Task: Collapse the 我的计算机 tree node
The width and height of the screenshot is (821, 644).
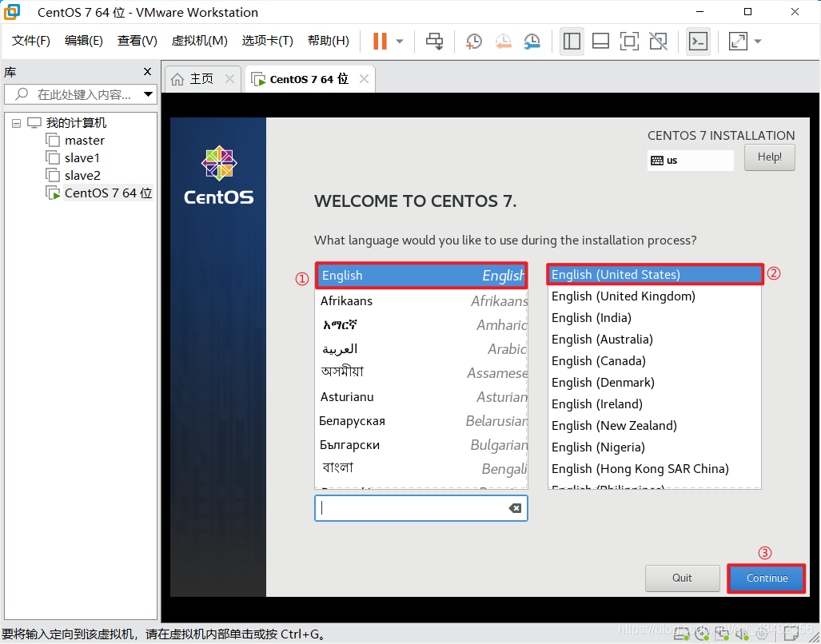Action: pos(17,124)
